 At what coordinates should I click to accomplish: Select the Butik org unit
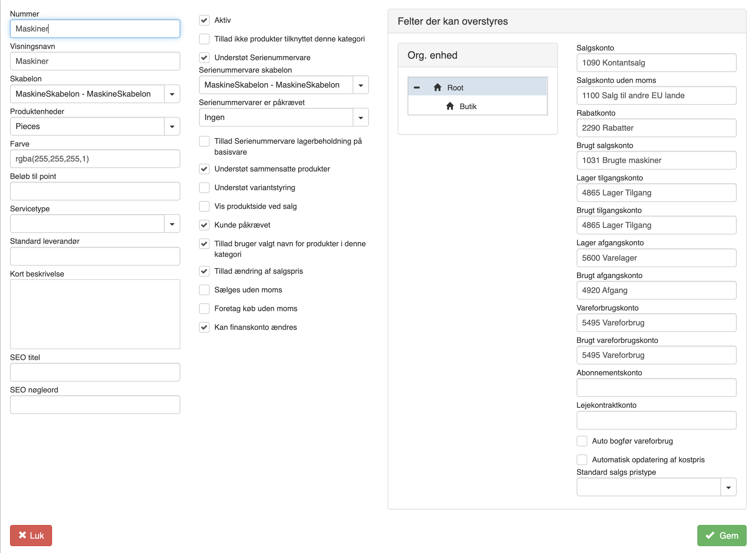click(477, 106)
